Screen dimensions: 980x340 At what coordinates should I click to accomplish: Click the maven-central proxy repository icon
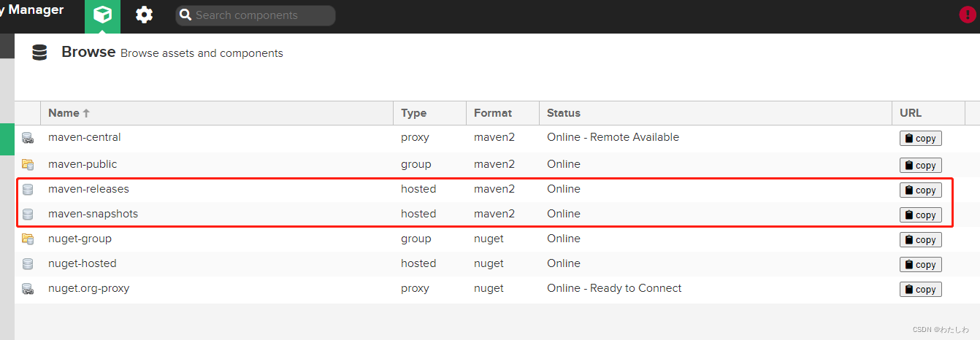pyautogui.click(x=28, y=138)
